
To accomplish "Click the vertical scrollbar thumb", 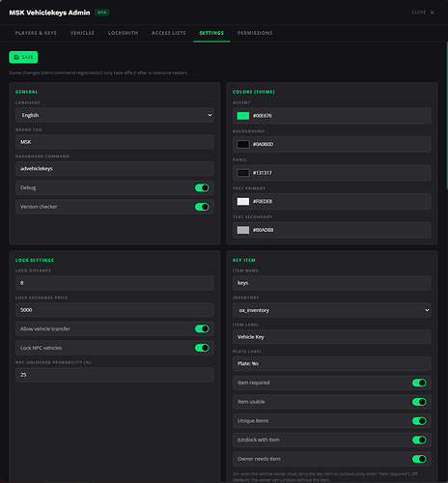I will [447, 116].
